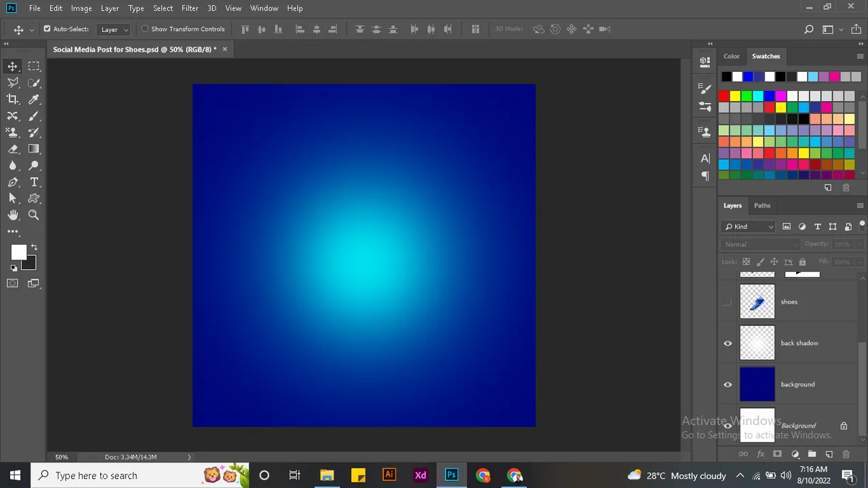Toggle Lock all padlock in Layers panel

pos(802,262)
